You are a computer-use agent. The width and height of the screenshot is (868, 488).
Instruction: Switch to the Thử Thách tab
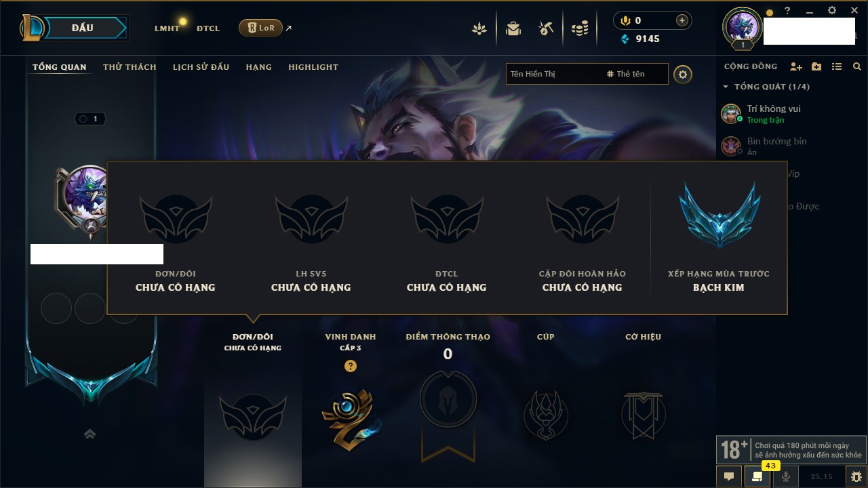click(x=130, y=67)
